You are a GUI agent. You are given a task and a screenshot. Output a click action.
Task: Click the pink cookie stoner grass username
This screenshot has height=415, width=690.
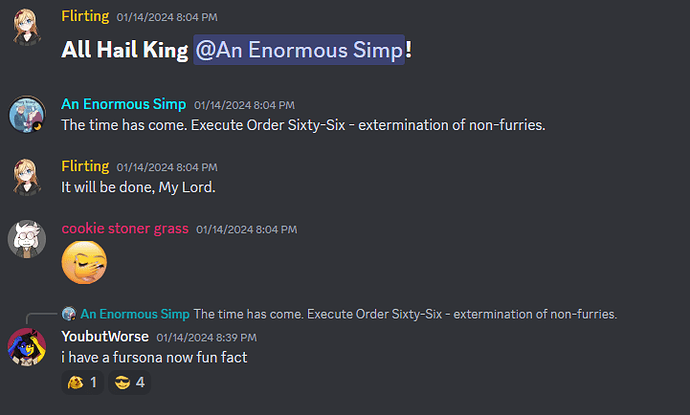coord(125,228)
